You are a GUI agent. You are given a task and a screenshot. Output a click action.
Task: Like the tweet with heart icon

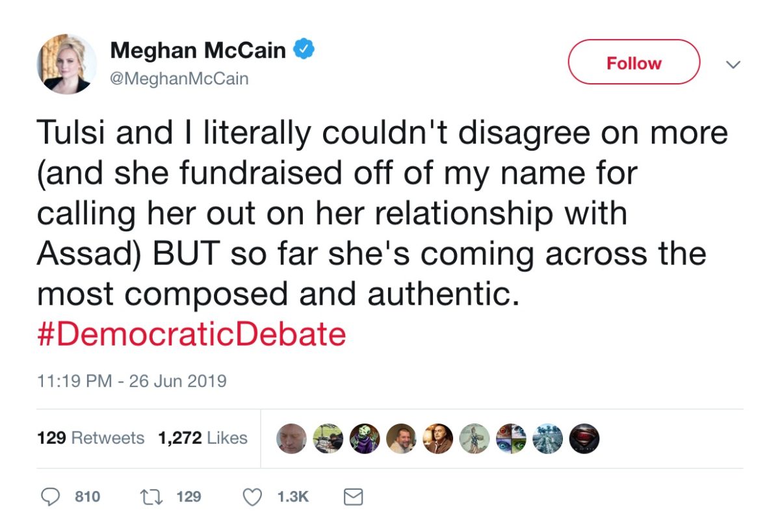[x=252, y=497]
